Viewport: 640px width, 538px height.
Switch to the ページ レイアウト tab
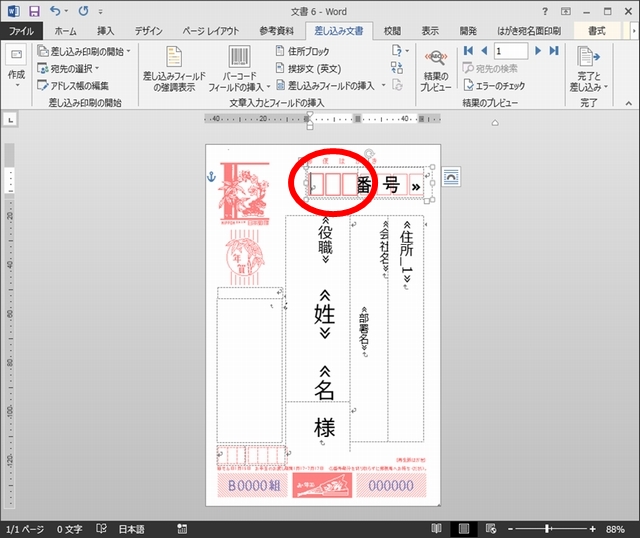pyautogui.click(x=211, y=31)
